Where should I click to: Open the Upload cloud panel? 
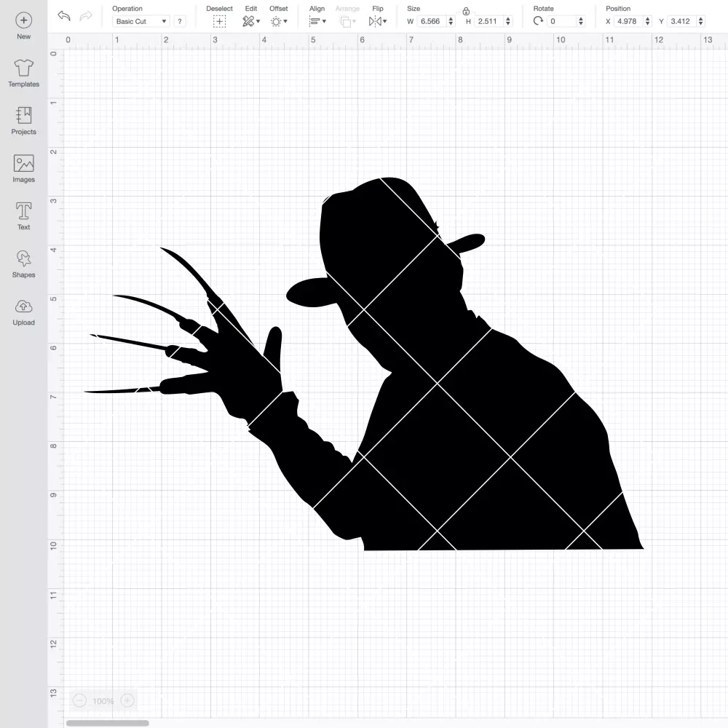click(x=24, y=306)
